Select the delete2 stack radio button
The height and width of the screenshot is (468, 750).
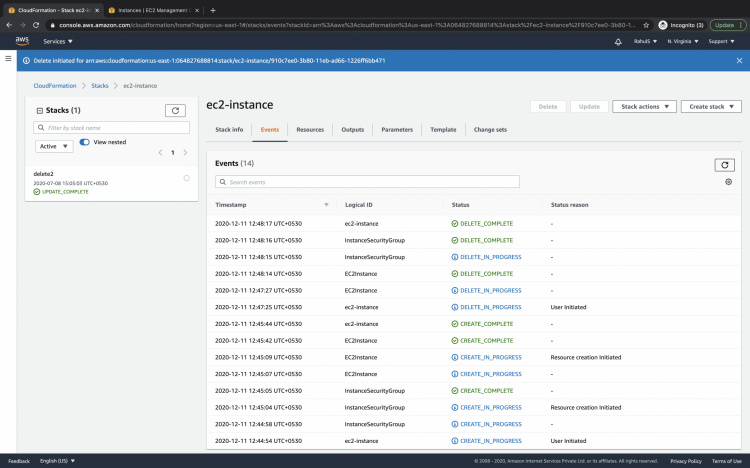coord(186,178)
